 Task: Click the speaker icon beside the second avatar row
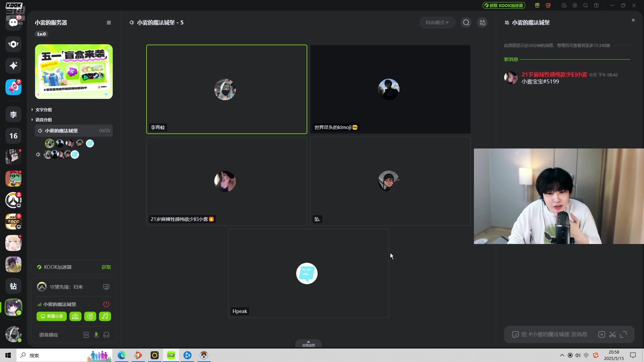(x=38, y=155)
